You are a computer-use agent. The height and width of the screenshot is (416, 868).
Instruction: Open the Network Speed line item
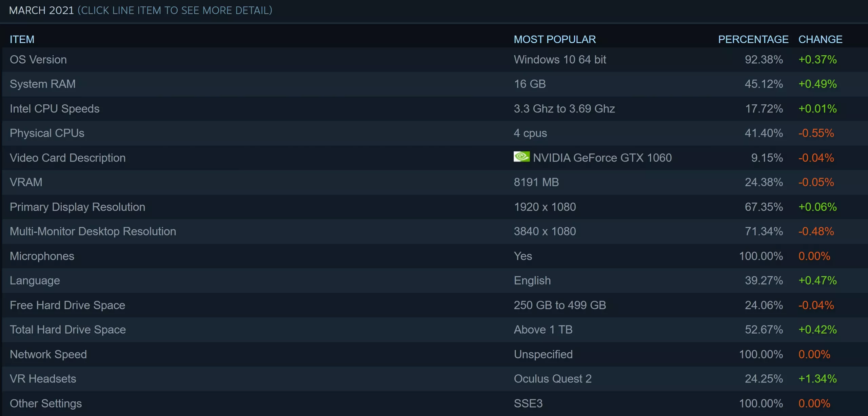tap(48, 354)
